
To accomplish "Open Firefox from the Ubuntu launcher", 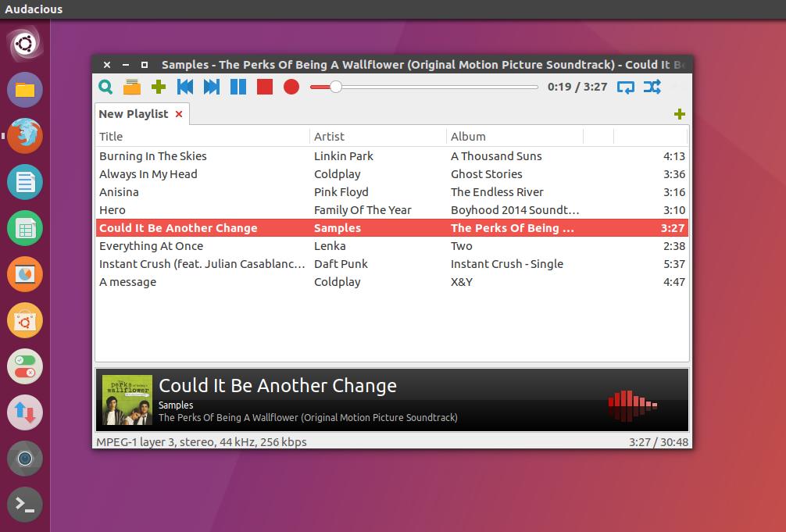I will 25,136.
